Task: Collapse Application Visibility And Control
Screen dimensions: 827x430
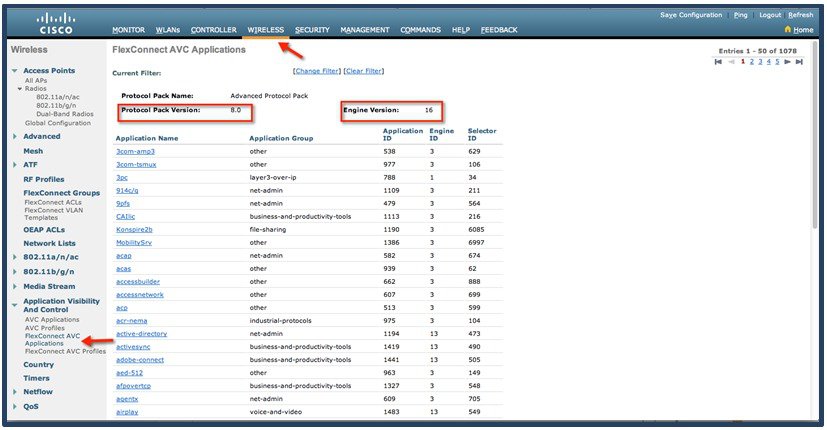Action: [x=15, y=305]
